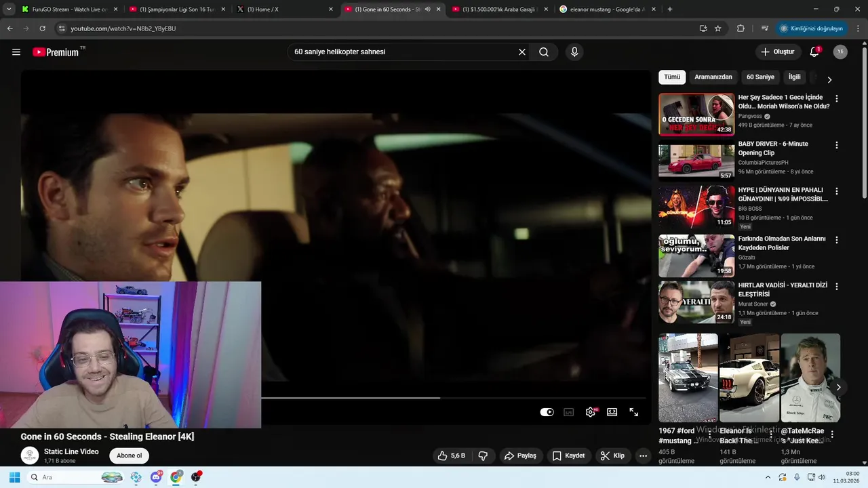Open HYPE Dünyanın en pahalı video thumbnail

pyautogui.click(x=696, y=207)
